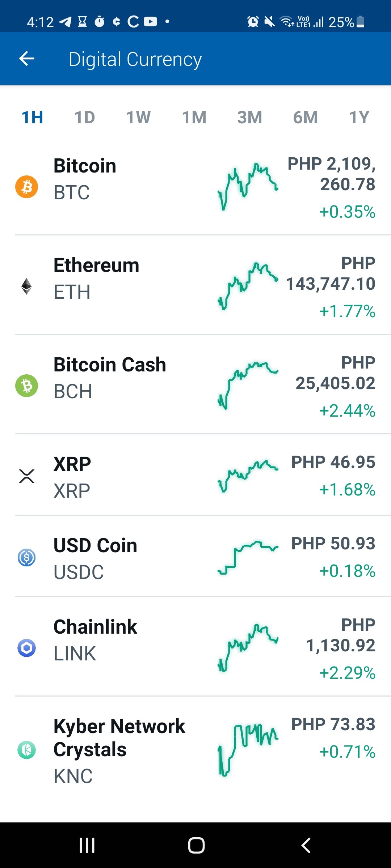Open the Bitcoin price sparkline chart

[248, 187]
